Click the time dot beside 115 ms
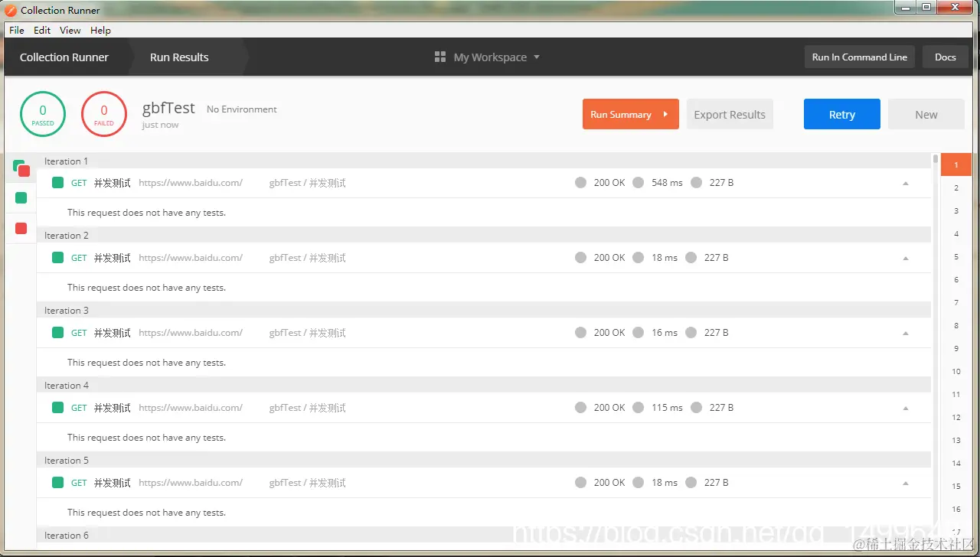Viewport: 980px width, 557px height. (639, 408)
